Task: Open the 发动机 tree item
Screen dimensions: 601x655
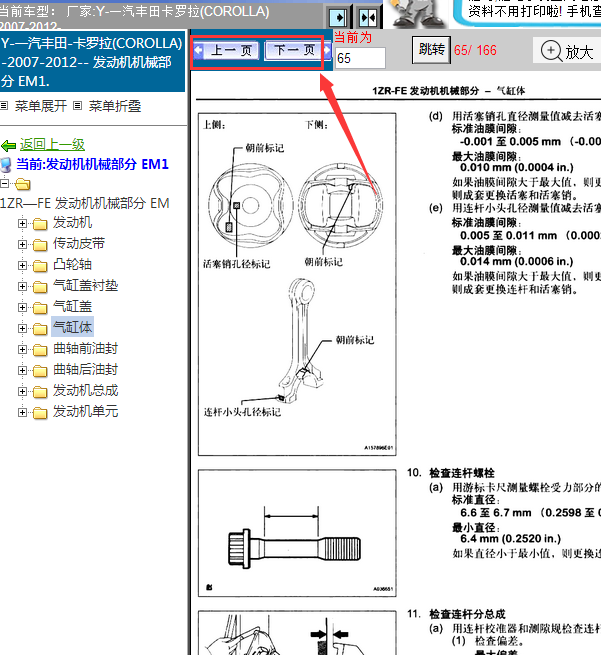Action: 72,223
